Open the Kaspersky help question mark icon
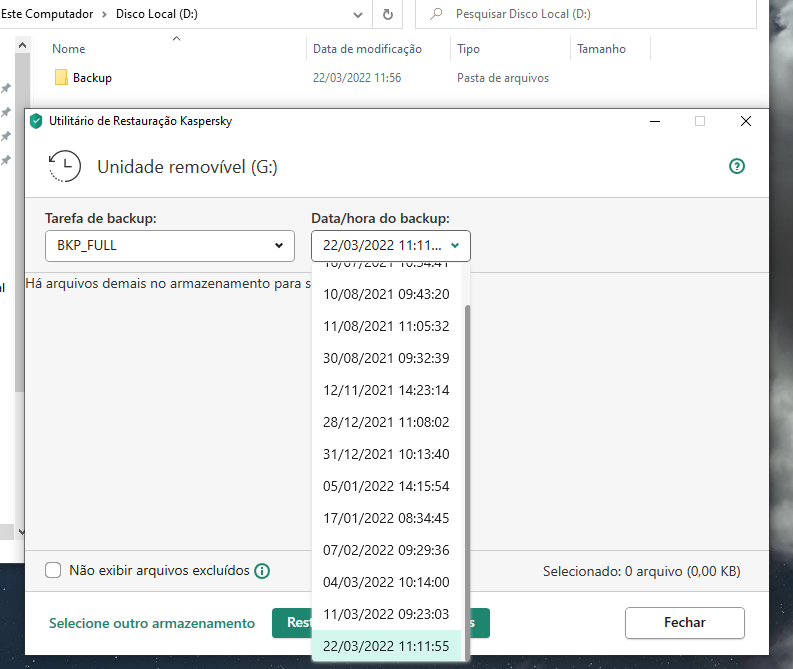Image resolution: width=793 pixels, height=669 pixels. 736,166
